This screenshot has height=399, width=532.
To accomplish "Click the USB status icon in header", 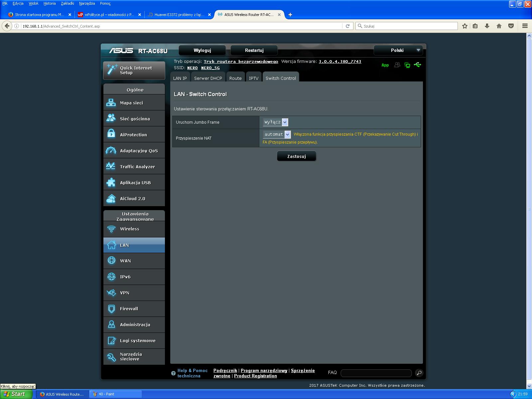I will [418, 65].
